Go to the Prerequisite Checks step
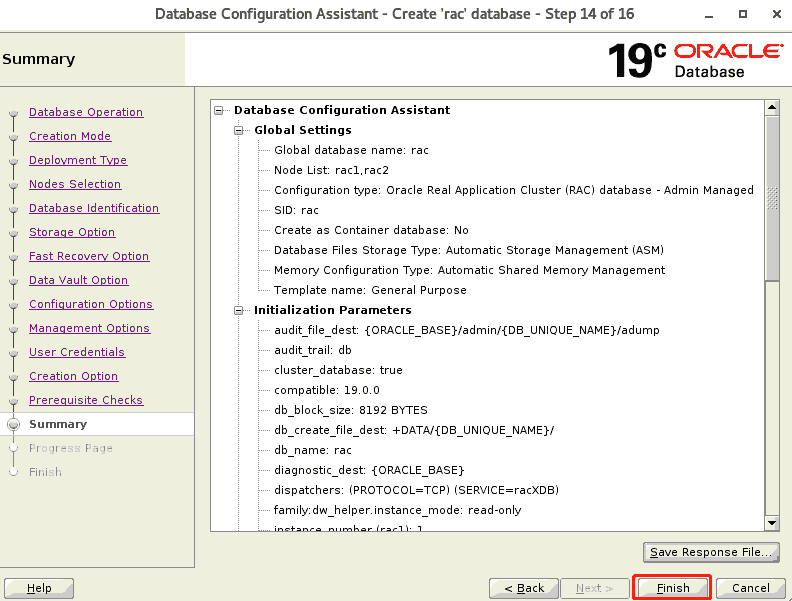Screen dimensions: 792x601 point(86,400)
